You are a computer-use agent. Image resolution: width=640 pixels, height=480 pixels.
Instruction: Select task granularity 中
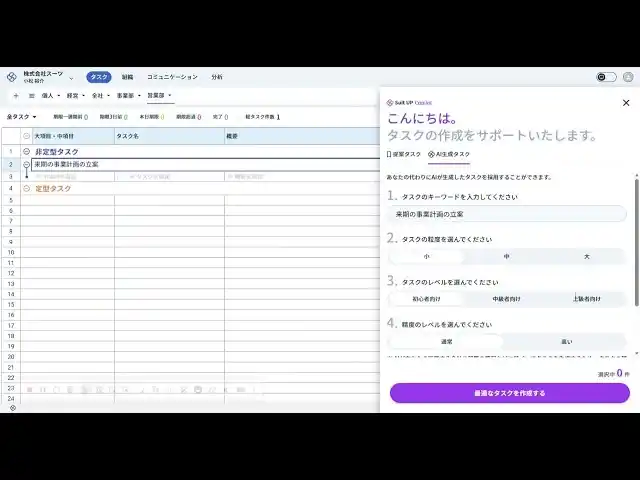(507, 256)
